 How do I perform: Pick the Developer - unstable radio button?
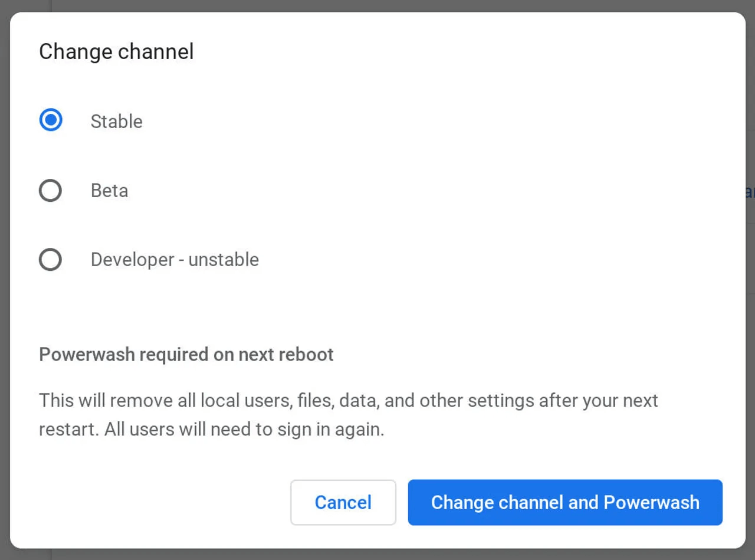(x=51, y=260)
